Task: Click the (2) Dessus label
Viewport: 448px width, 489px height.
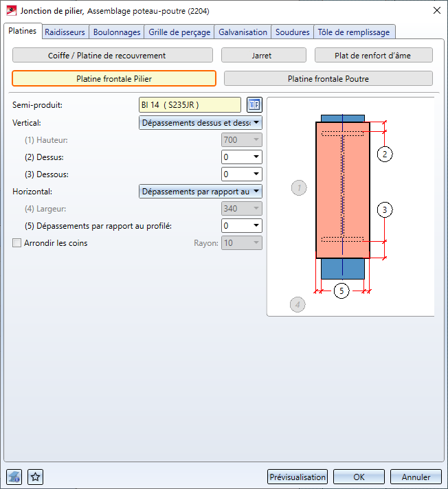Action: [44, 157]
